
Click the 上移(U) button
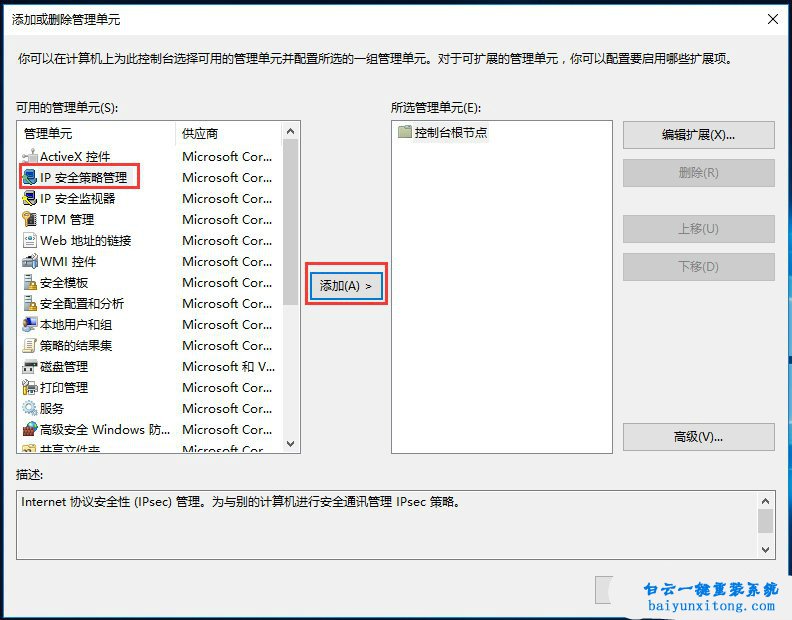tap(699, 229)
